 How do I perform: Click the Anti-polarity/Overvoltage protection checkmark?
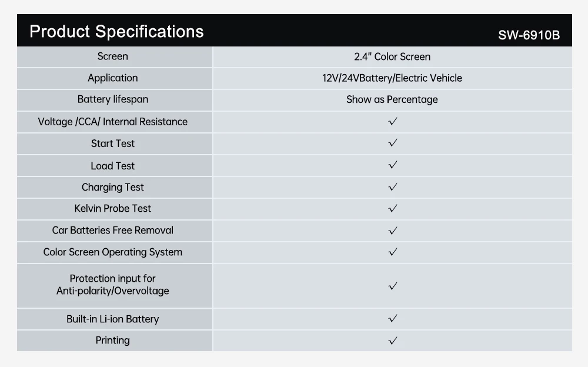(x=393, y=286)
